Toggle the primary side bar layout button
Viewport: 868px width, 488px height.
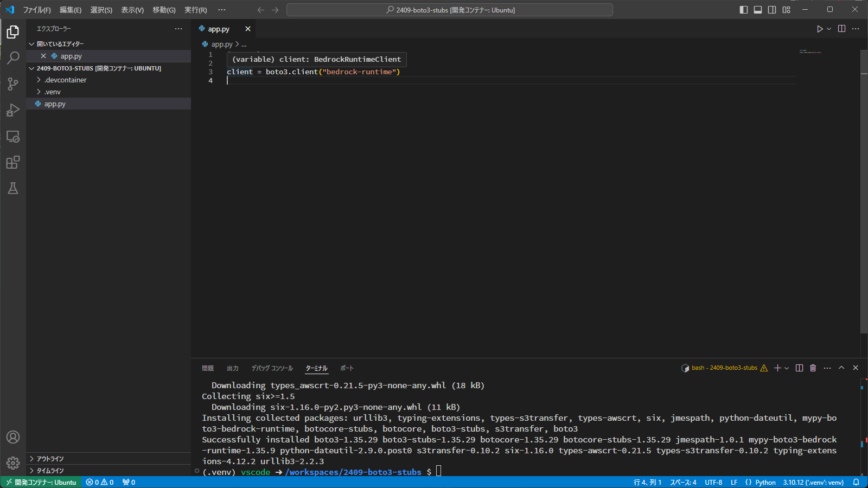744,10
